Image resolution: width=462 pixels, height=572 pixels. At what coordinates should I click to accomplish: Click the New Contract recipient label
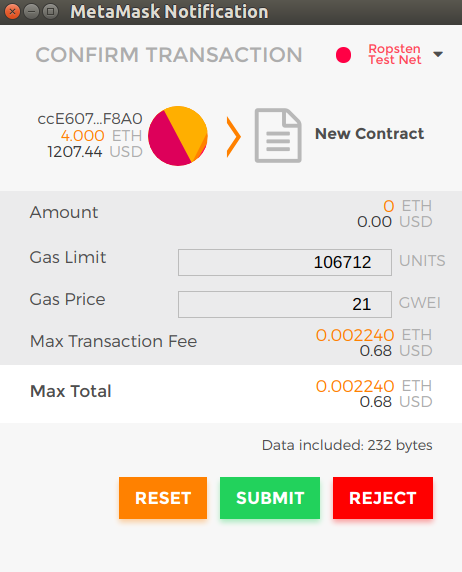click(x=369, y=134)
